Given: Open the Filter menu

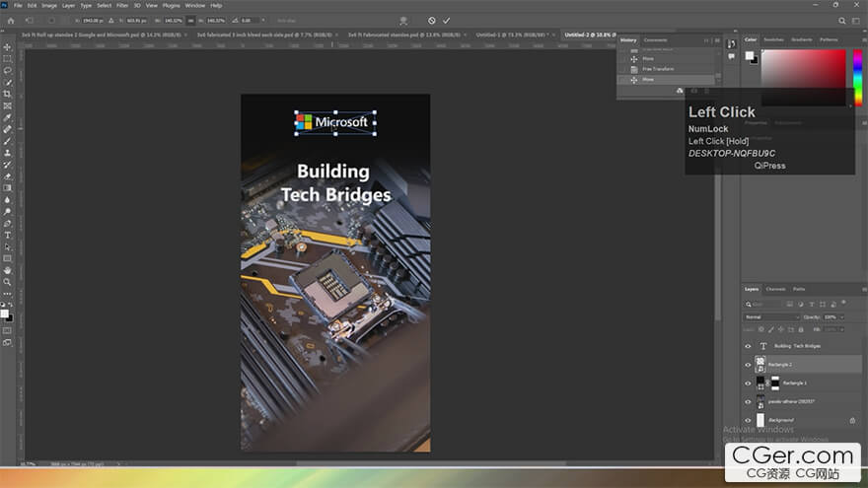Looking at the screenshot, I should (122, 6).
